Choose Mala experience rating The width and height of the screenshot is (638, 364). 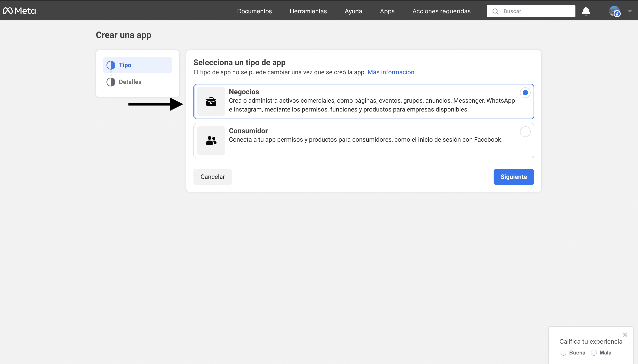[594, 353]
